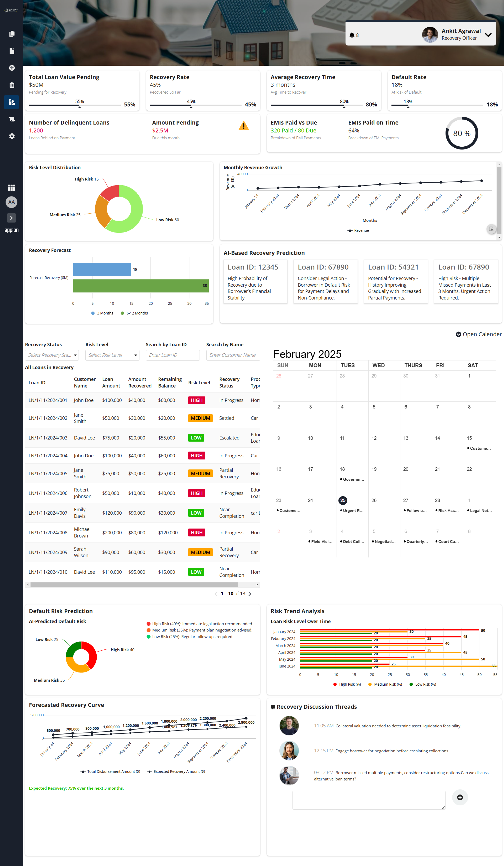The image size is (504, 866).
Task: Sort by the Loan Amount column header
Action: (x=111, y=382)
